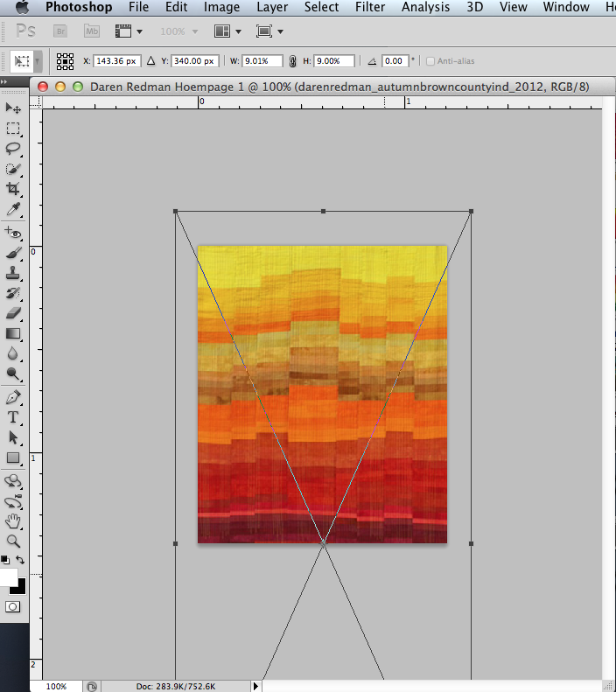This screenshot has height=692, width=616.
Task: Select the Rectangle shape tool
Action: (x=13, y=458)
